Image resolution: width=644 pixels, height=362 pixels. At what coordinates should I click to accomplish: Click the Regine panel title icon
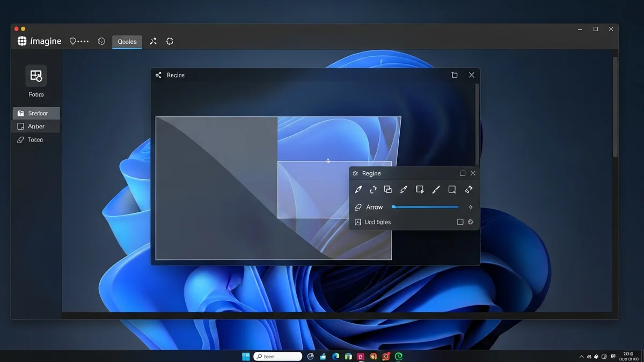pos(355,174)
